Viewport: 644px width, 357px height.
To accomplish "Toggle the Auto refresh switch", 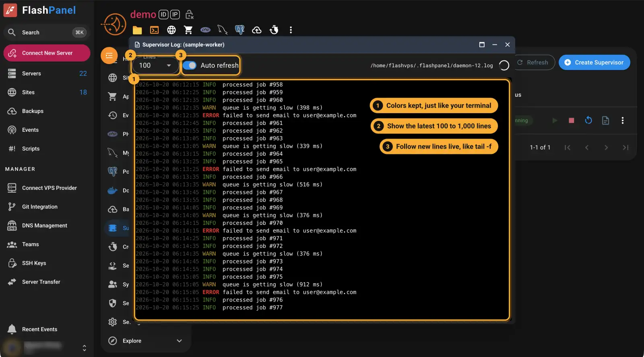I will point(190,65).
